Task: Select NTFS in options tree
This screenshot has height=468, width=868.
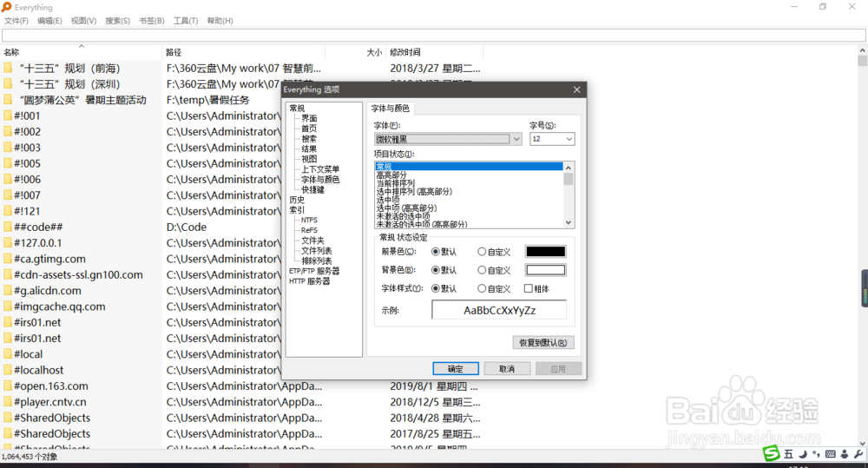Action: click(x=309, y=220)
